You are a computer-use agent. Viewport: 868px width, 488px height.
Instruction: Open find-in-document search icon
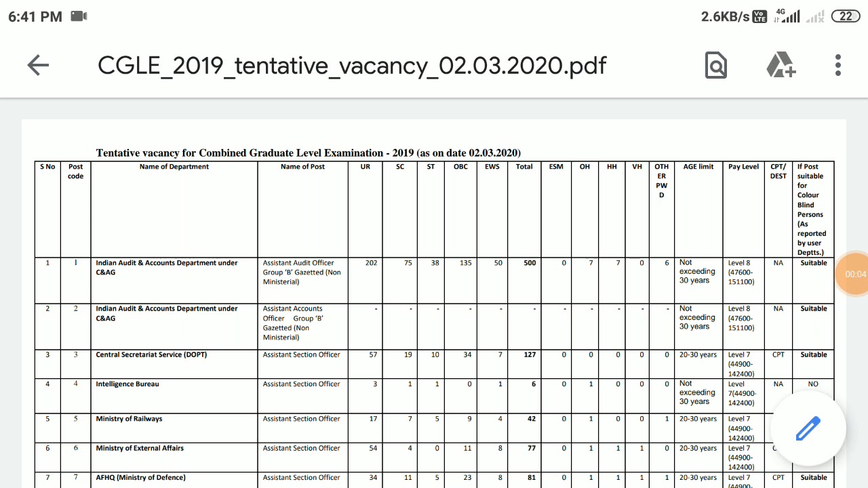tap(716, 65)
